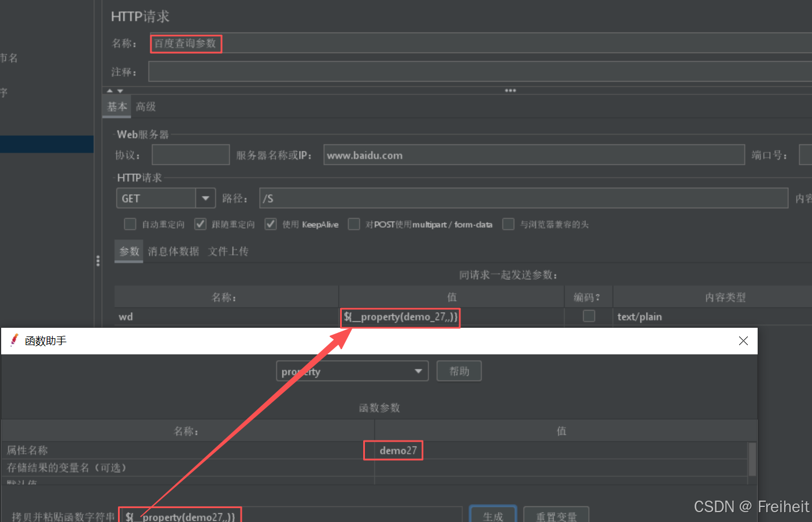Toggle the 编码 checkbox for wd row
Image resolution: width=812 pixels, height=522 pixels.
click(x=589, y=316)
